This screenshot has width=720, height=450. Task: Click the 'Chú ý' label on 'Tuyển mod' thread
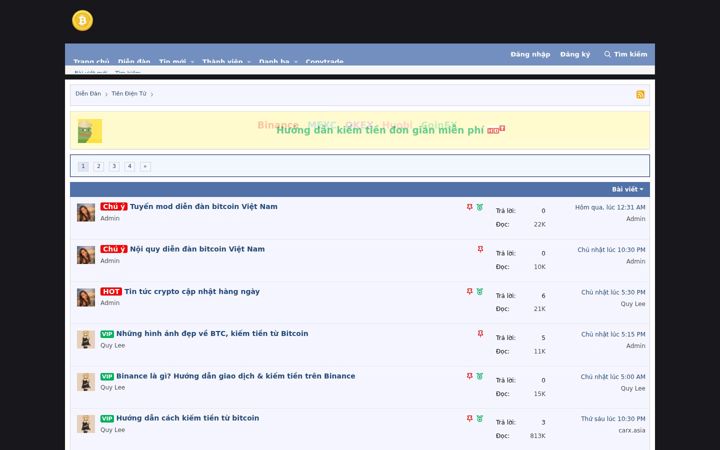(114, 207)
